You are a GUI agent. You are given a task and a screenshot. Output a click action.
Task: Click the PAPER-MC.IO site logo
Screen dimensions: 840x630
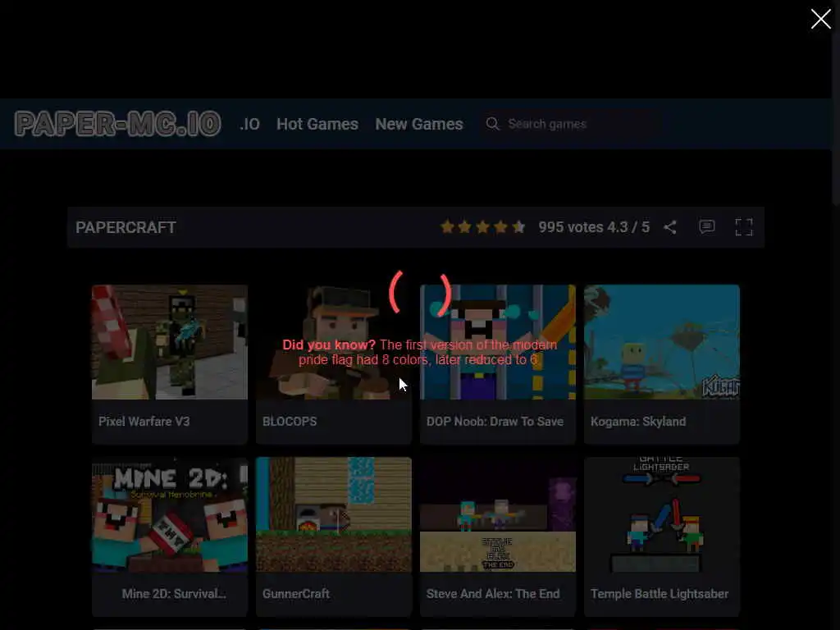click(x=117, y=124)
